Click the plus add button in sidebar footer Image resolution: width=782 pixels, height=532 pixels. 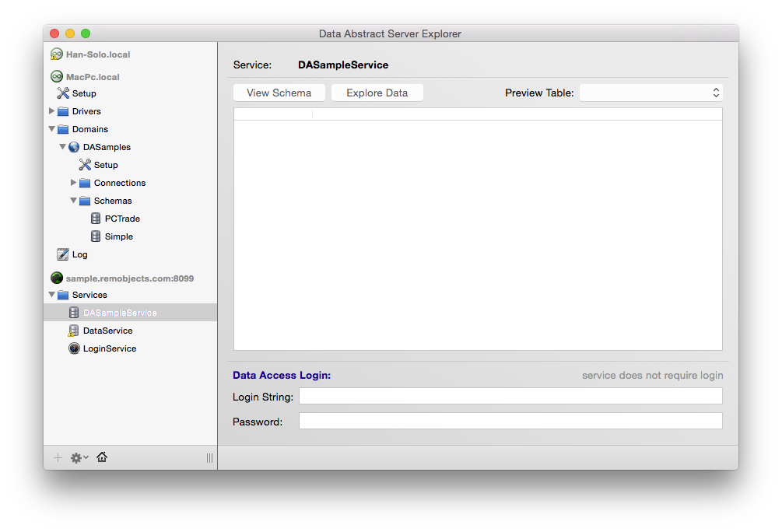(58, 457)
